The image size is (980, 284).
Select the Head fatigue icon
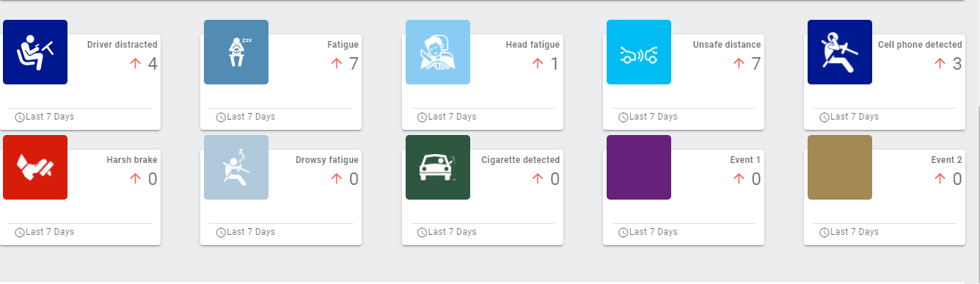click(x=438, y=52)
